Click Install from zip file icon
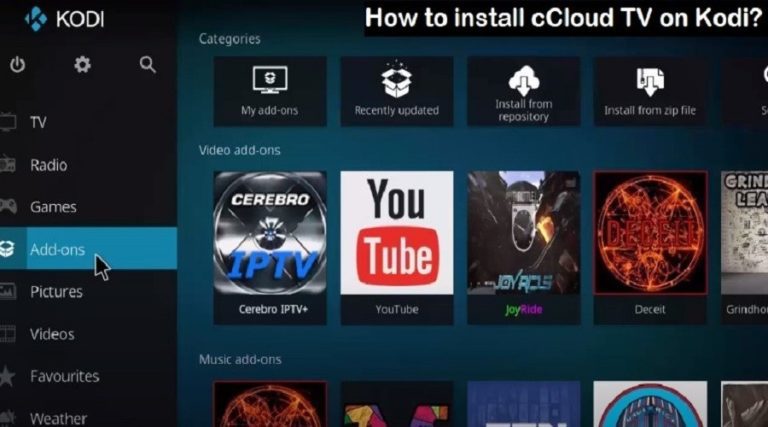The height and width of the screenshot is (427, 768). coord(650,81)
